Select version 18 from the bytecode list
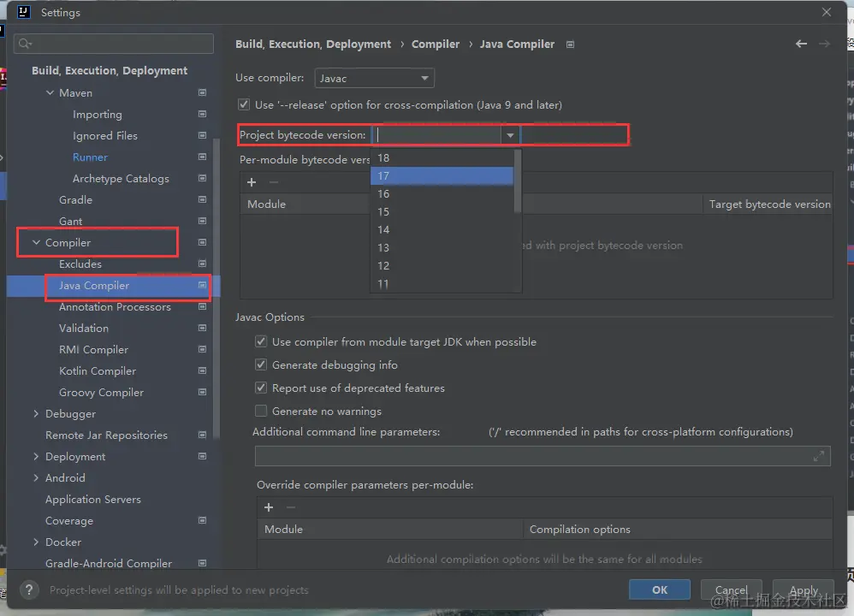 (442, 158)
